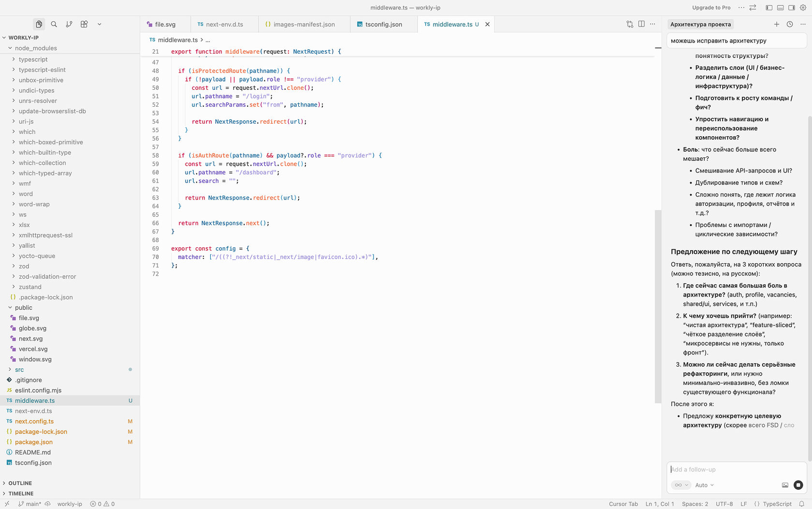Attach an image to chat
812x509 pixels.
[x=785, y=485]
